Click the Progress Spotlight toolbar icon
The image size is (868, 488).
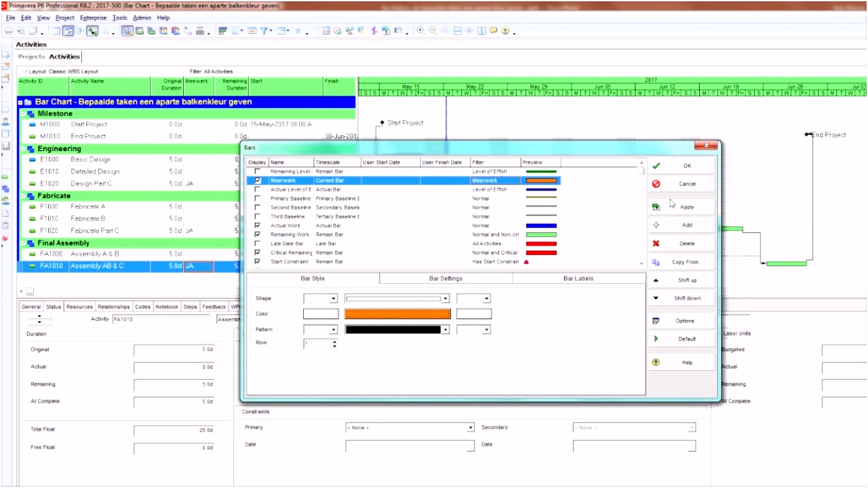(x=361, y=31)
